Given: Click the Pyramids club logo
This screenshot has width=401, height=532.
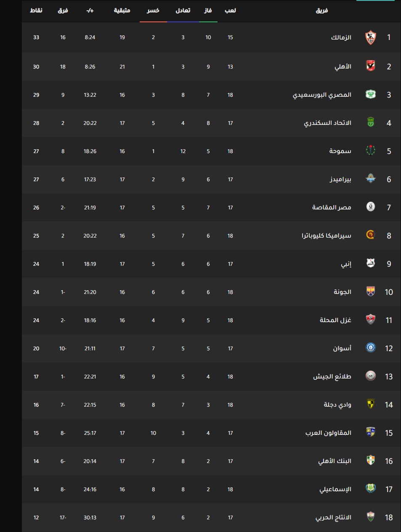Looking at the screenshot, I should click(x=370, y=179).
